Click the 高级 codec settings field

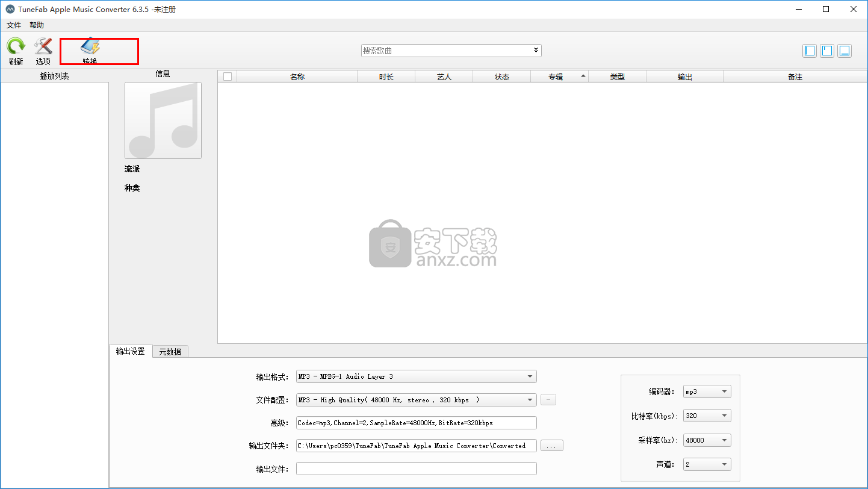(417, 423)
